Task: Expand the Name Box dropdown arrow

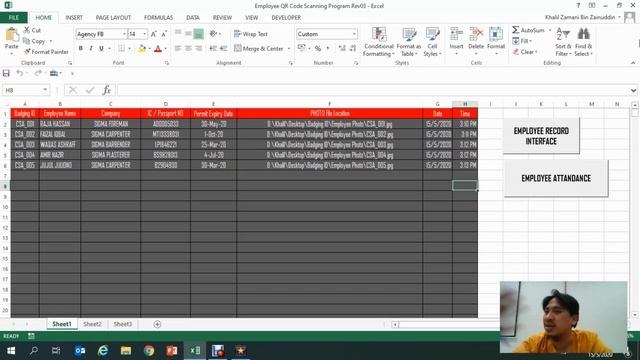Action: tap(45, 90)
